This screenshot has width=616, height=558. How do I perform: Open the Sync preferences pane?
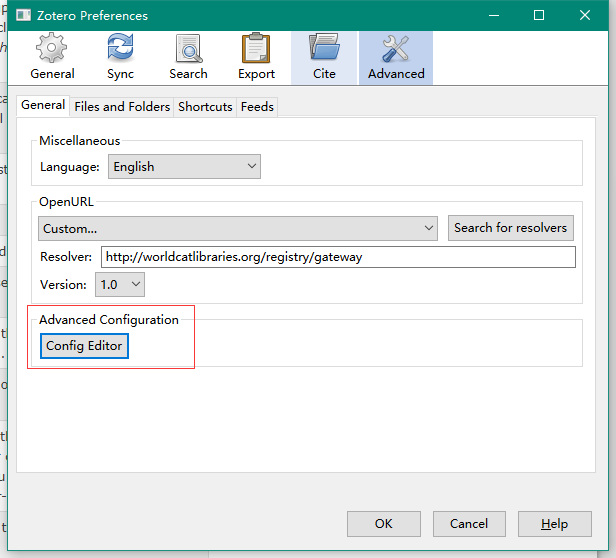pyautogui.click(x=120, y=57)
